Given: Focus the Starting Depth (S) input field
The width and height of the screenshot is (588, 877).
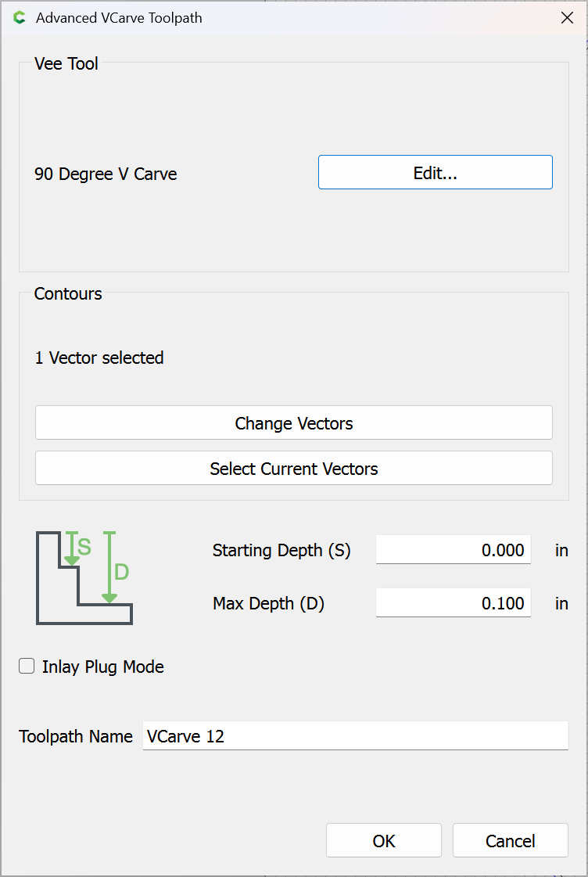Looking at the screenshot, I should point(453,551).
